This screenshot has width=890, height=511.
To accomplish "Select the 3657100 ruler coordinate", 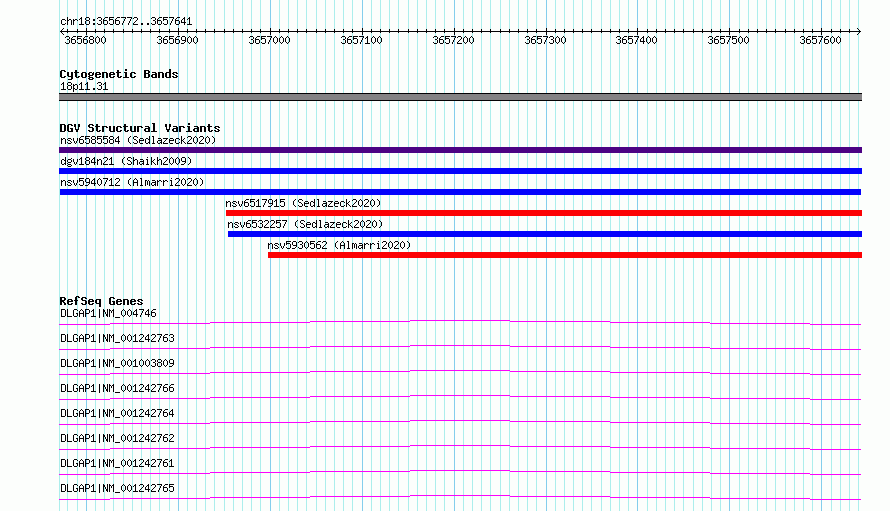I will [361, 40].
